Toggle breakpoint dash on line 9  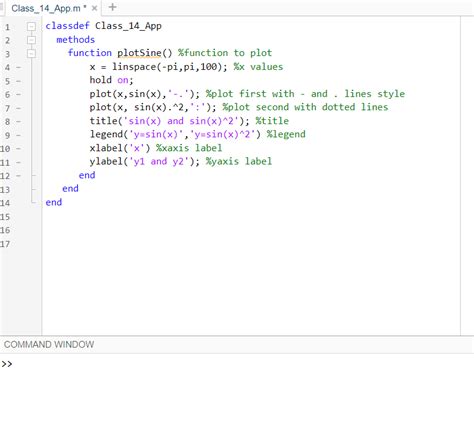point(18,135)
